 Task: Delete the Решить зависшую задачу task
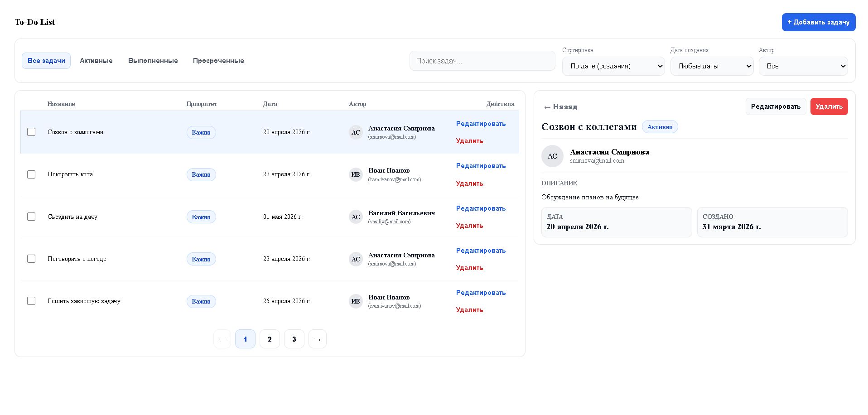pyautogui.click(x=469, y=310)
